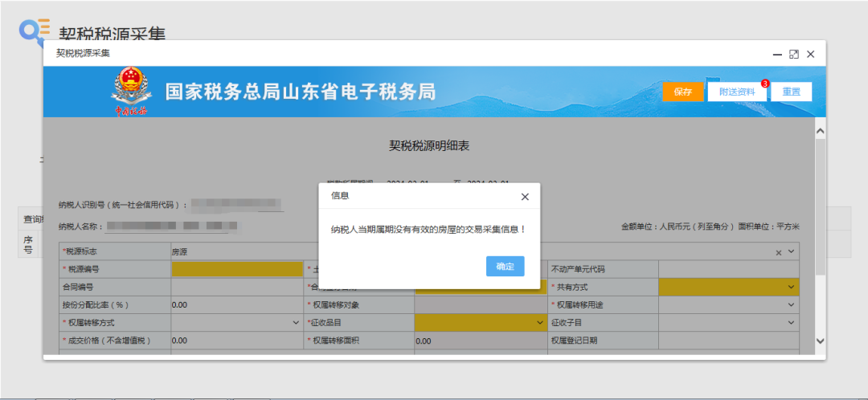Click the scrollbar up arrow
This screenshot has height=400, width=868.
pyautogui.click(x=820, y=131)
